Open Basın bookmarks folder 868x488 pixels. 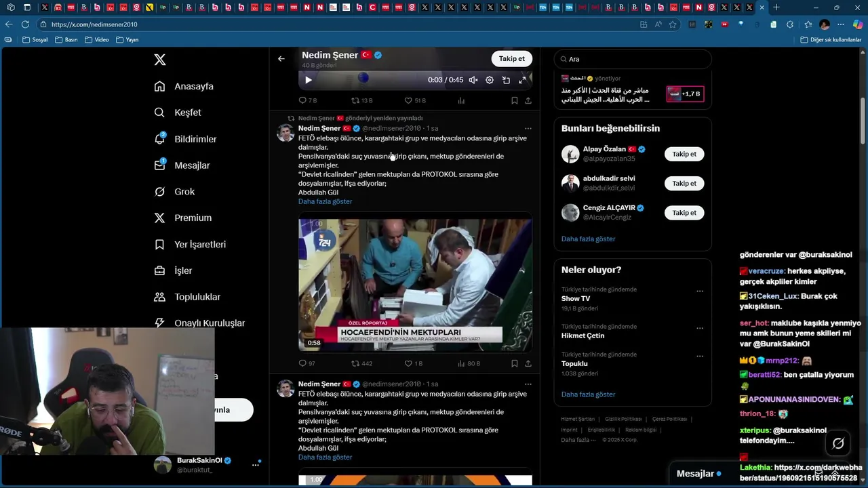pyautogui.click(x=66, y=40)
